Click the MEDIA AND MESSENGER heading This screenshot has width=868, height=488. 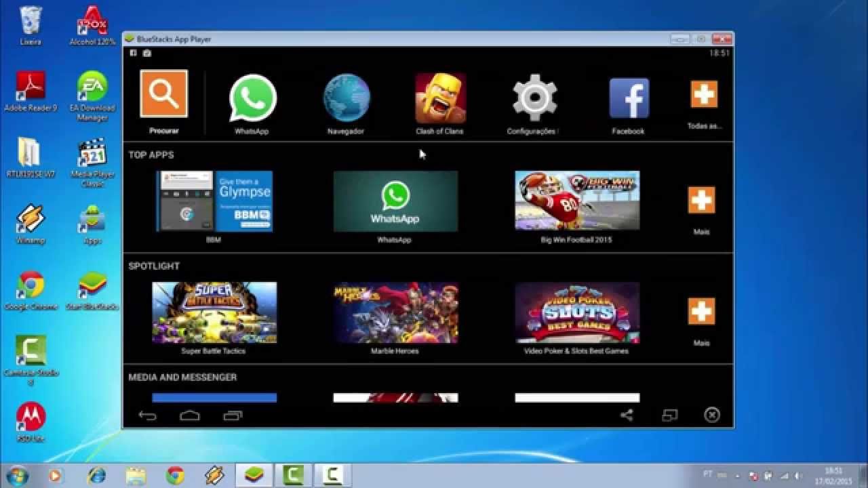[x=182, y=377]
